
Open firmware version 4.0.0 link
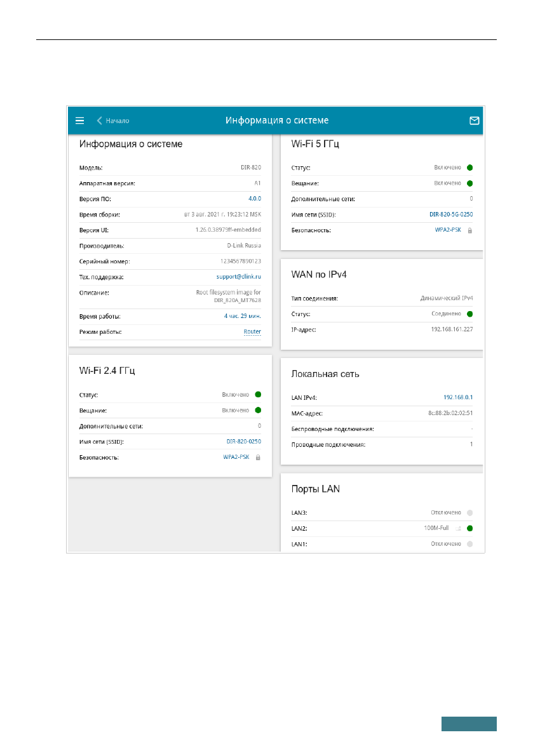pyautogui.click(x=254, y=199)
